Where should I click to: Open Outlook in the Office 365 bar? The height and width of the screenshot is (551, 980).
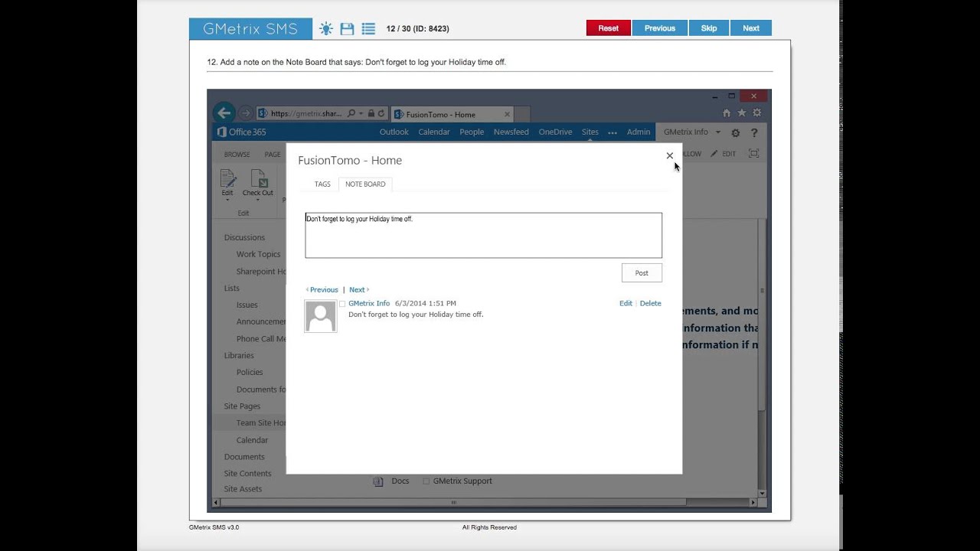click(x=394, y=132)
